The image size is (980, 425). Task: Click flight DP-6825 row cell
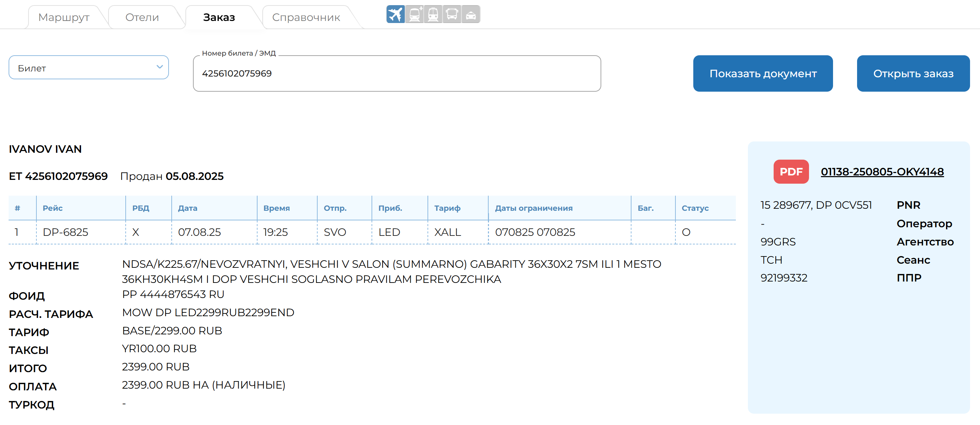pyautogui.click(x=66, y=232)
